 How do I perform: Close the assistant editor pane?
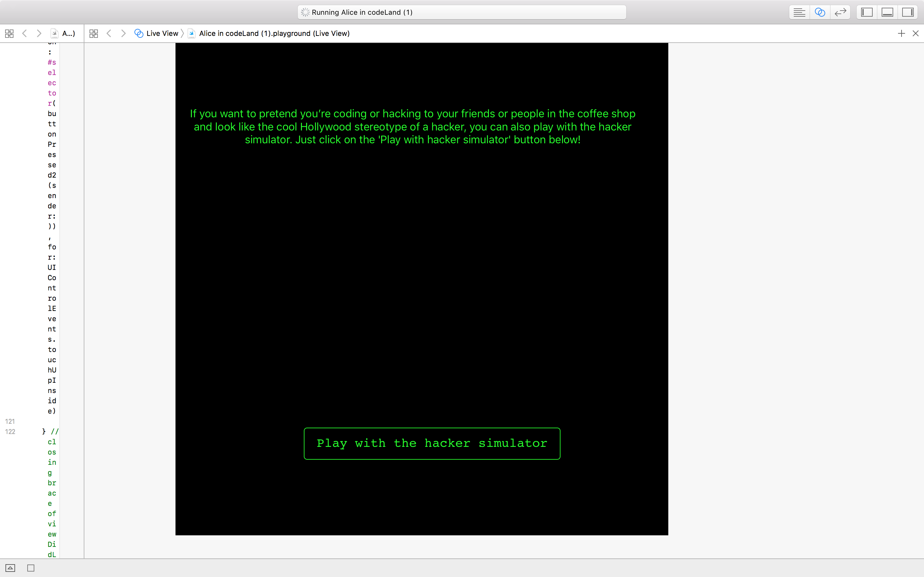[x=916, y=34]
